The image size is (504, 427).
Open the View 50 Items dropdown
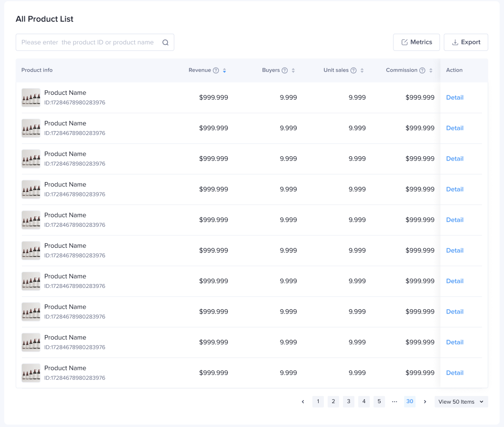[x=461, y=402]
